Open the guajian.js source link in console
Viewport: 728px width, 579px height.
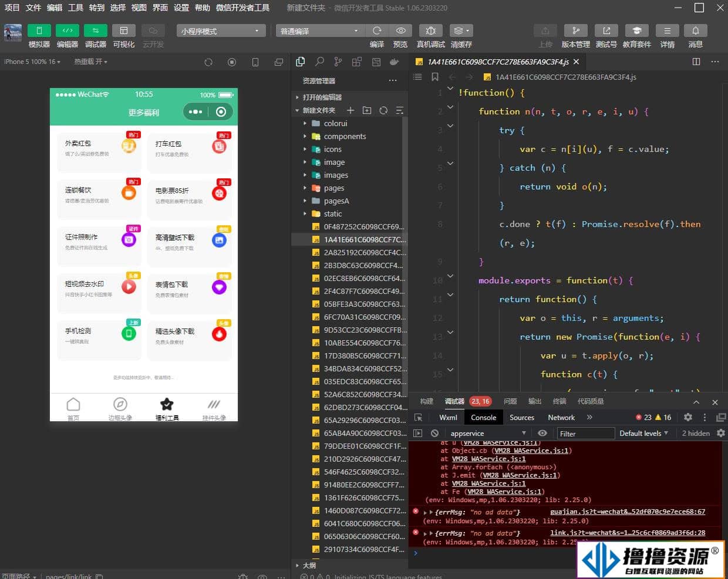628,512
